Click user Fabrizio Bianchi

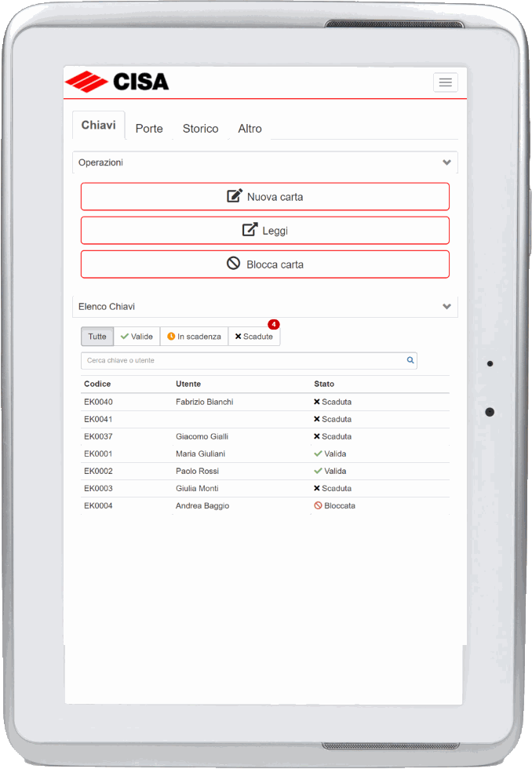coord(205,402)
